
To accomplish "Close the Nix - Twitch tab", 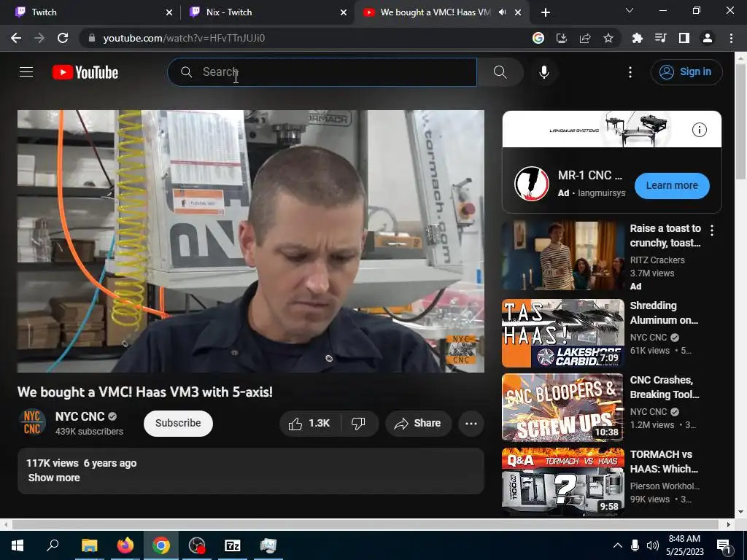I will (344, 12).
